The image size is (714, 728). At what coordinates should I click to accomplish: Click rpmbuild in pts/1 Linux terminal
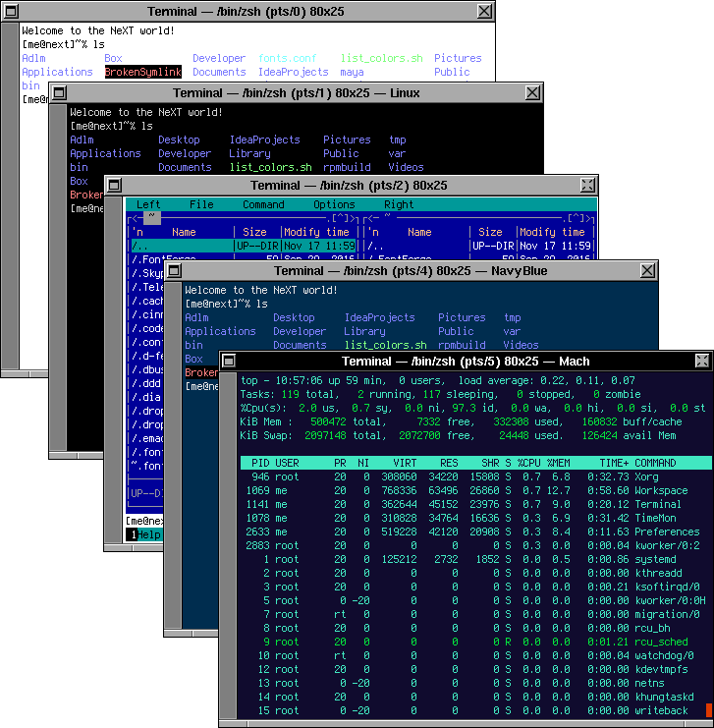point(347,167)
